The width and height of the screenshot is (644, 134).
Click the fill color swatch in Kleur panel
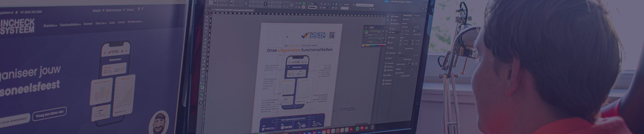366,32
